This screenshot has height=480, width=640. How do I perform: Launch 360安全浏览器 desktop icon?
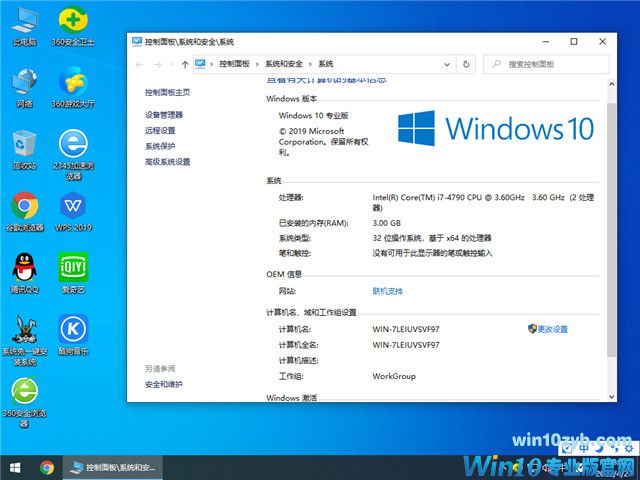tap(24, 402)
